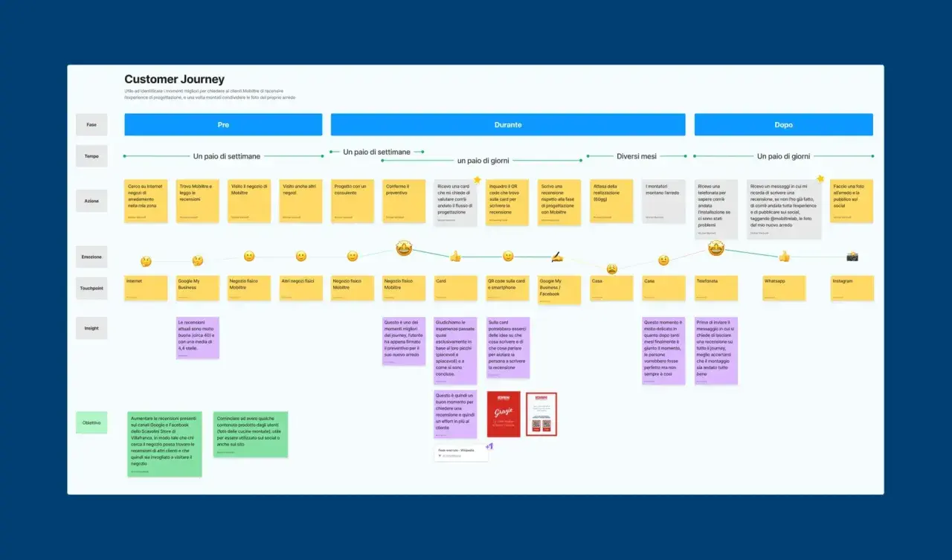952x560 pixels.
Task: Select the 'Faccio una foto all'arredo' note
Action: pos(852,201)
